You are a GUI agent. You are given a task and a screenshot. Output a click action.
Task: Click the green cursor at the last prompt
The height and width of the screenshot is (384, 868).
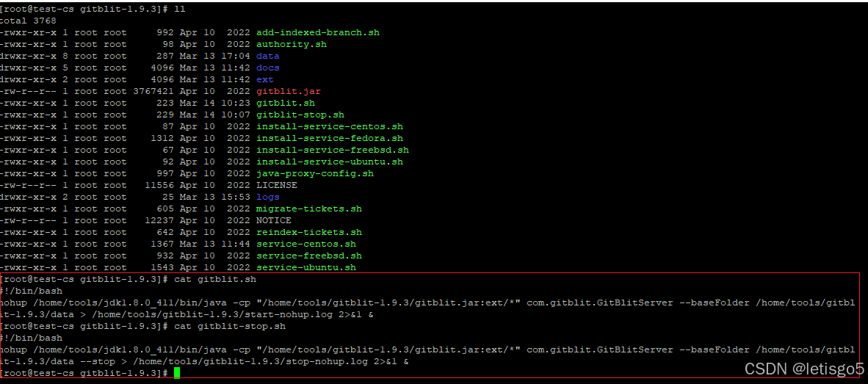point(177,374)
